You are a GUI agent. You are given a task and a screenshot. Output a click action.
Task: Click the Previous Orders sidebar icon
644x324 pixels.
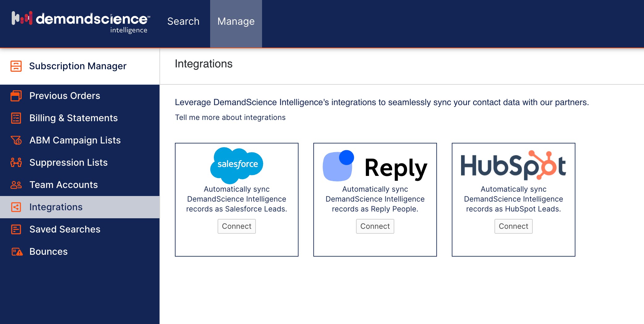16,96
